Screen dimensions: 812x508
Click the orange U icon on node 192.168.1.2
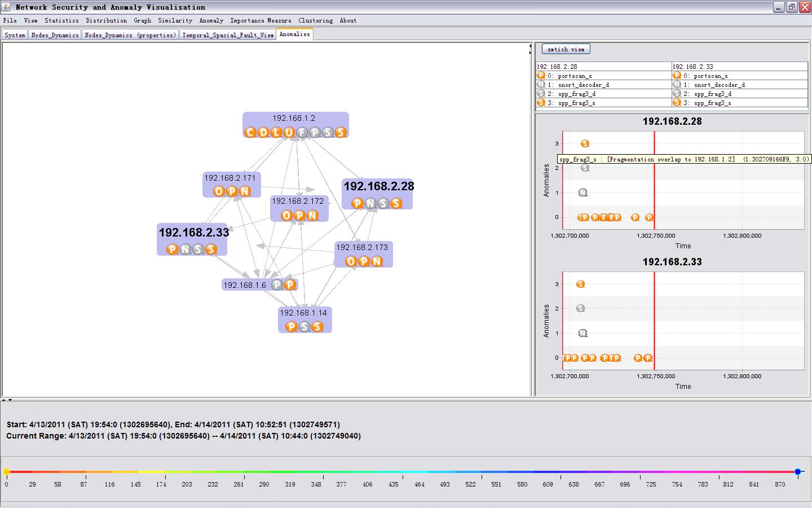click(x=289, y=133)
